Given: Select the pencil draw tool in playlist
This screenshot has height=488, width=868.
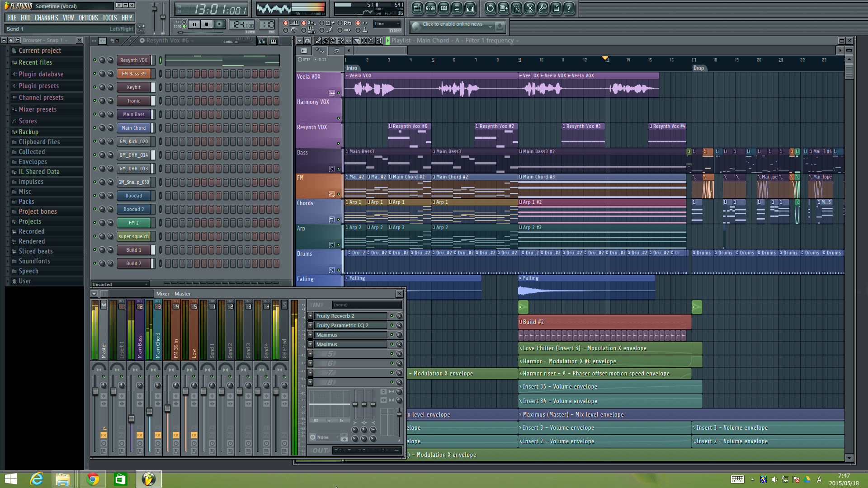Looking at the screenshot, I should (x=319, y=41).
